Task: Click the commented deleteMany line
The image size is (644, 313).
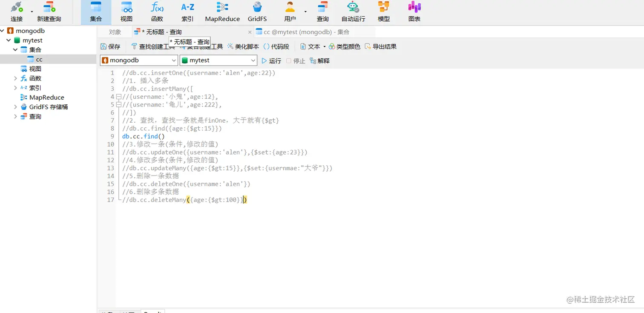Action: [x=184, y=199]
